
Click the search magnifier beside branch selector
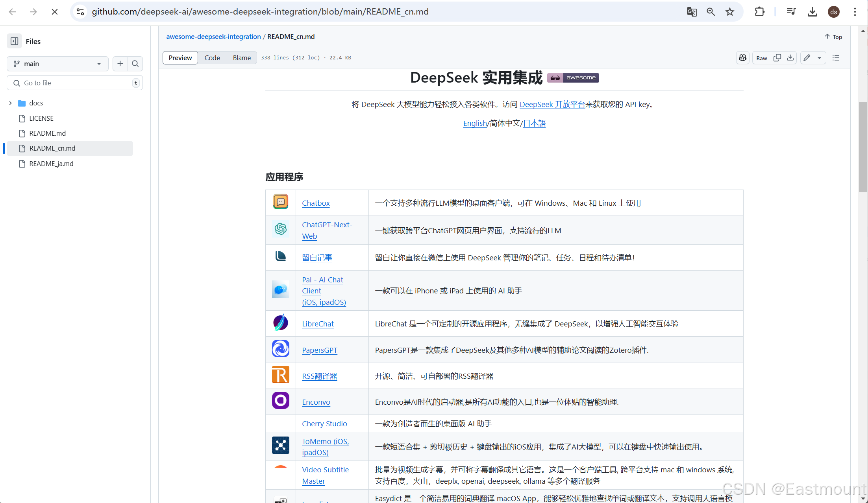coord(135,64)
